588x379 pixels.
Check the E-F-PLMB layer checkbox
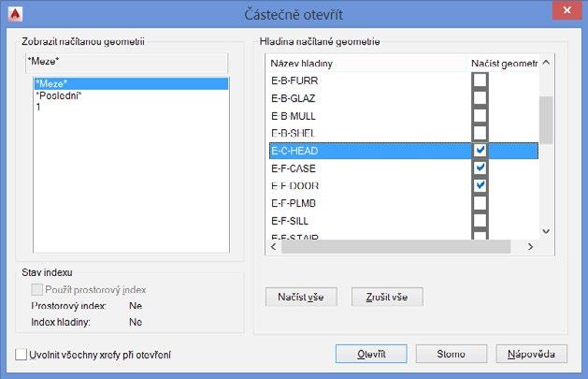click(x=480, y=203)
